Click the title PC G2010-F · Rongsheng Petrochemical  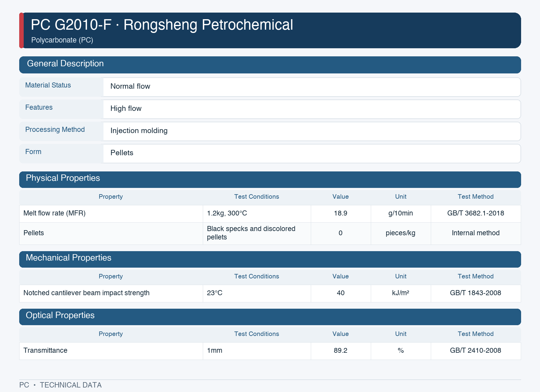point(162,25)
